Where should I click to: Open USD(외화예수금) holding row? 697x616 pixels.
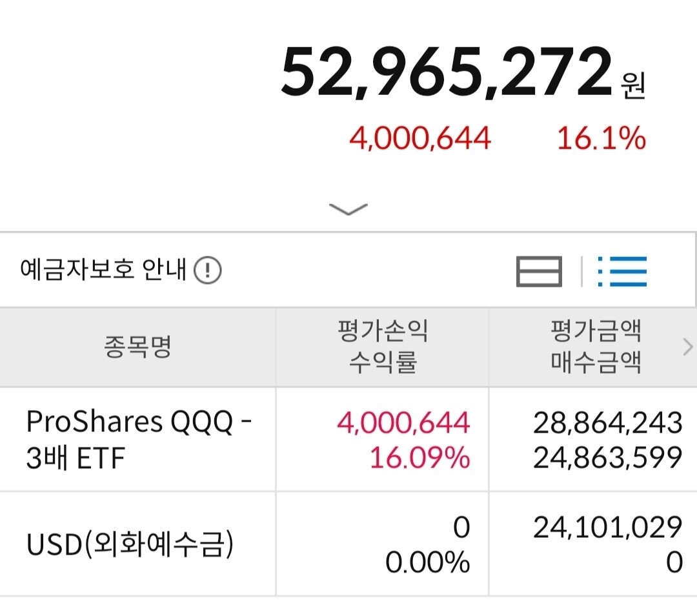pos(138,544)
